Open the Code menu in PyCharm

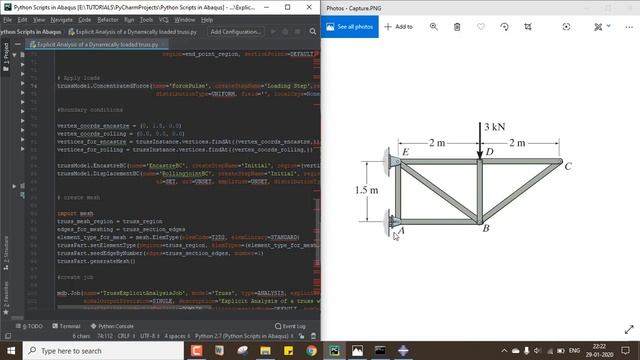click(x=84, y=20)
